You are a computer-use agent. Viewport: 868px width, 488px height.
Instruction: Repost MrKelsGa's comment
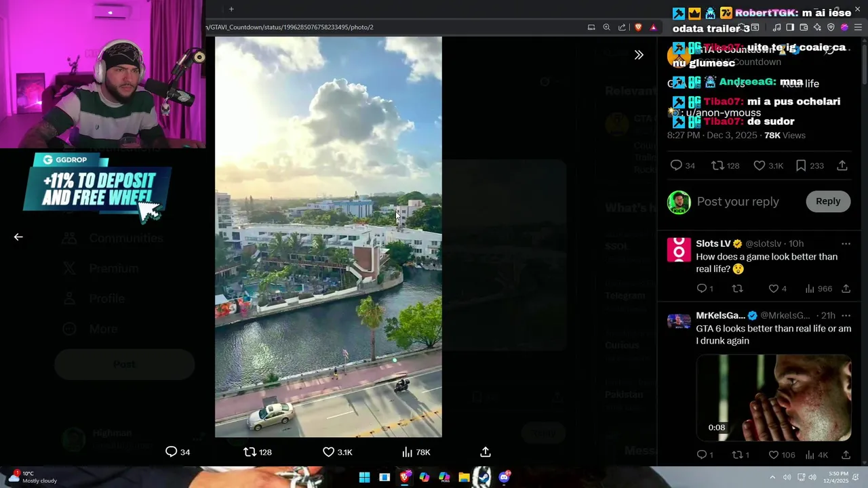(740, 455)
